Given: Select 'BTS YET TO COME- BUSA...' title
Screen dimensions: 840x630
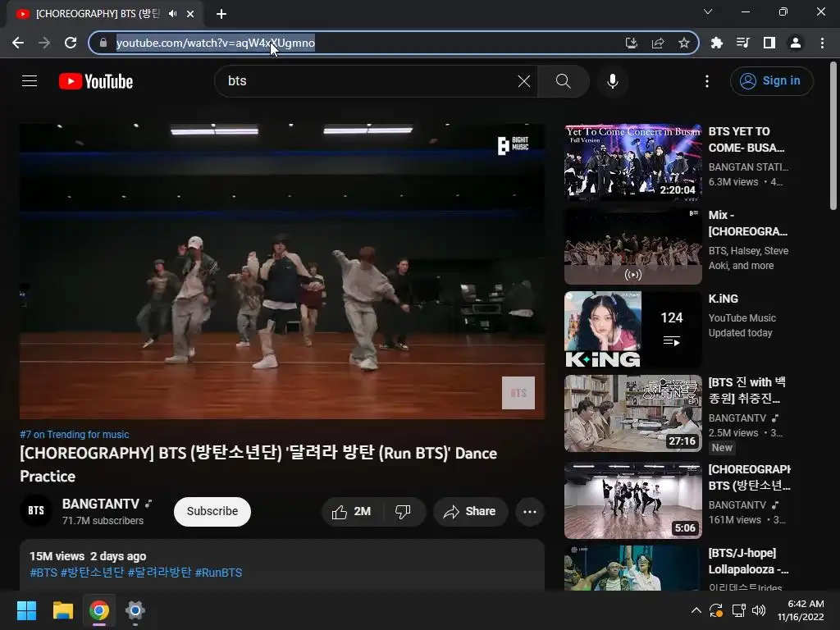Looking at the screenshot, I should coord(746,139).
